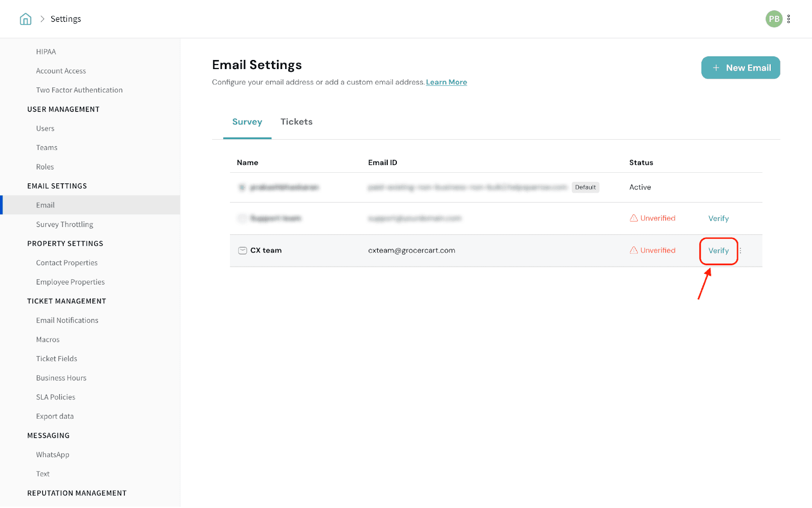Image resolution: width=812 pixels, height=508 pixels.
Task: Verify the cxteam@grocercart.com email
Action: [718, 251]
